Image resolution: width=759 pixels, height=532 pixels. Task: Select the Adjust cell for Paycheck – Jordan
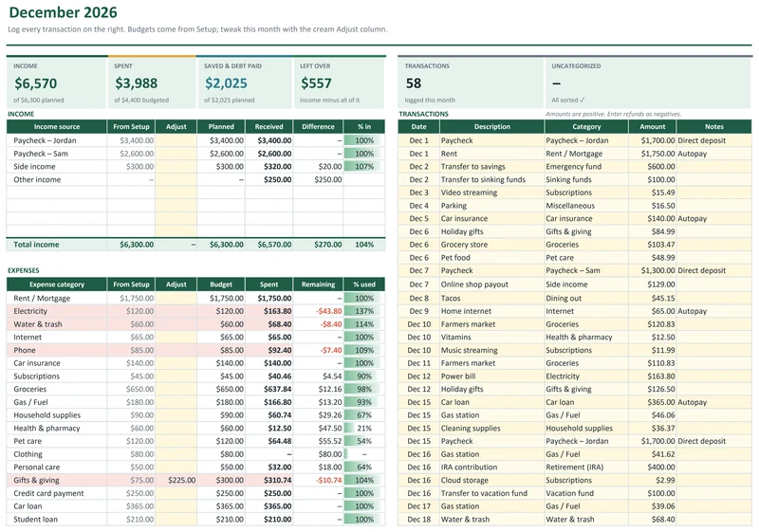pos(176,140)
